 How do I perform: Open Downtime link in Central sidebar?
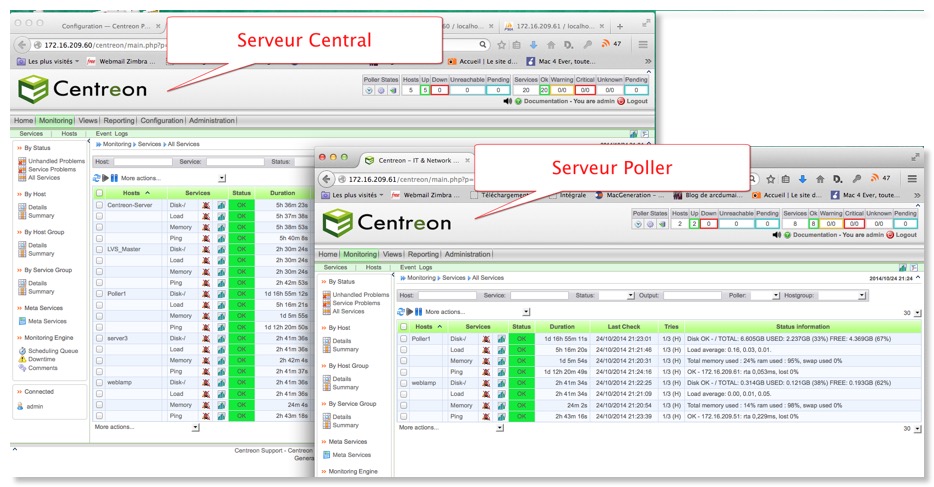(42, 359)
